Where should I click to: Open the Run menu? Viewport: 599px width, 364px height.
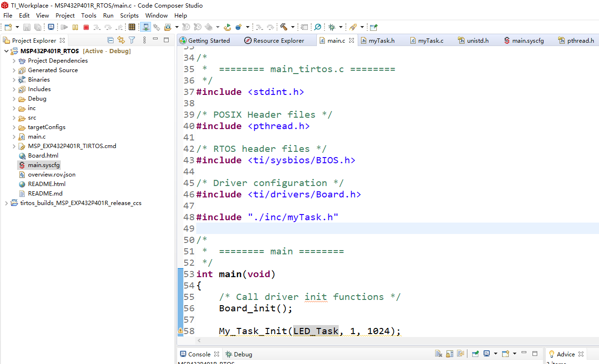(x=108, y=15)
